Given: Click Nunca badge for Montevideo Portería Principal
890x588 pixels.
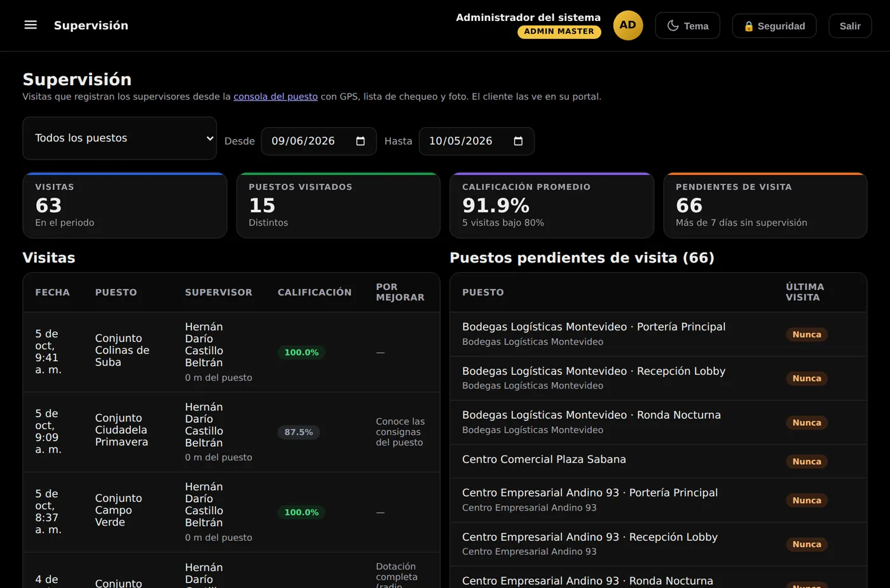Looking at the screenshot, I should (x=807, y=334).
